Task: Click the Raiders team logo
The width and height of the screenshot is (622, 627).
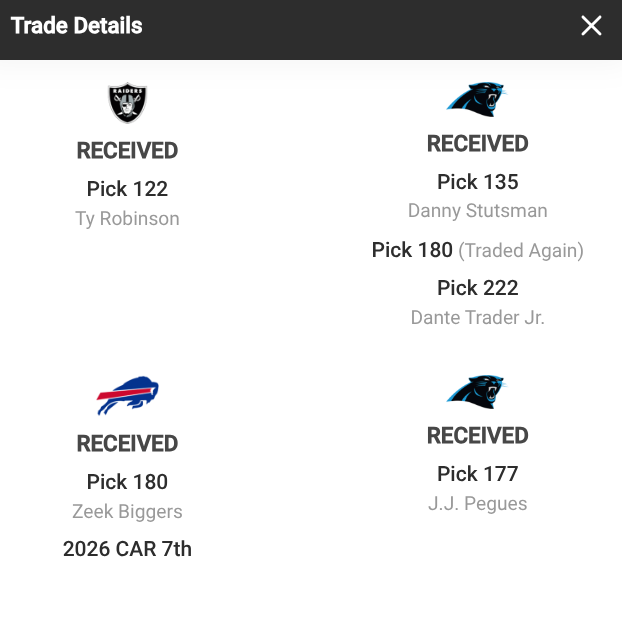Action: click(x=128, y=102)
